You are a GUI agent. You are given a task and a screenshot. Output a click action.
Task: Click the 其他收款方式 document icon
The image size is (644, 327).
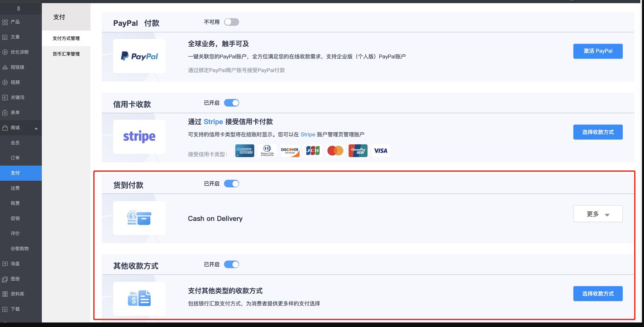tap(139, 299)
